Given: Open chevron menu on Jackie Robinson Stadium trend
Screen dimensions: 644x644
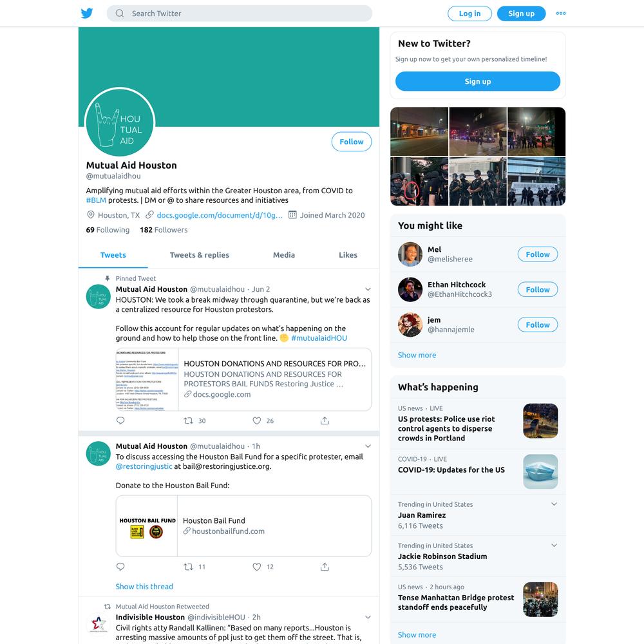Looking at the screenshot, I should pos(554,545).
